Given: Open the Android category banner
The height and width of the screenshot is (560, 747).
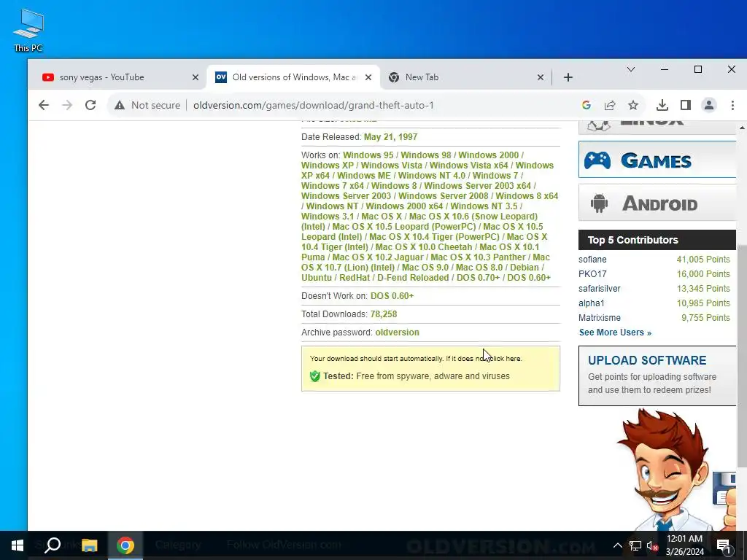Looking at the screenshot, I should pyautogui.click(x=657, y=203).
